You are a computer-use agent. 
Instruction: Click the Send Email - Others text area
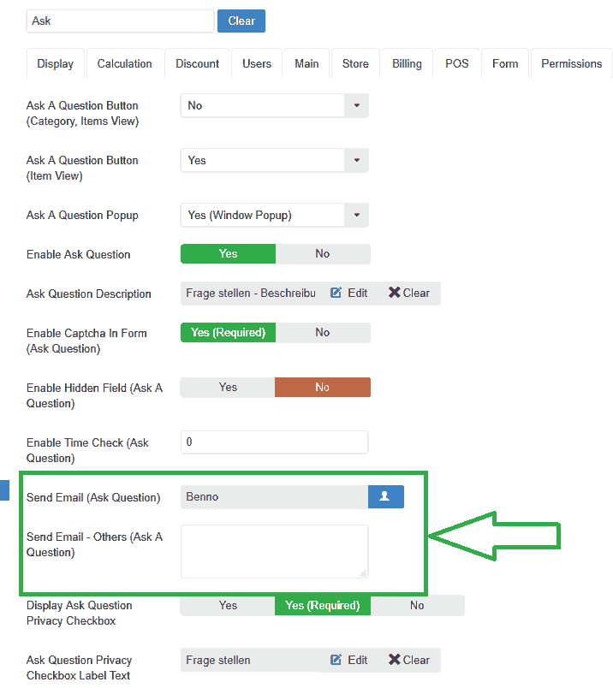(274, 552)
